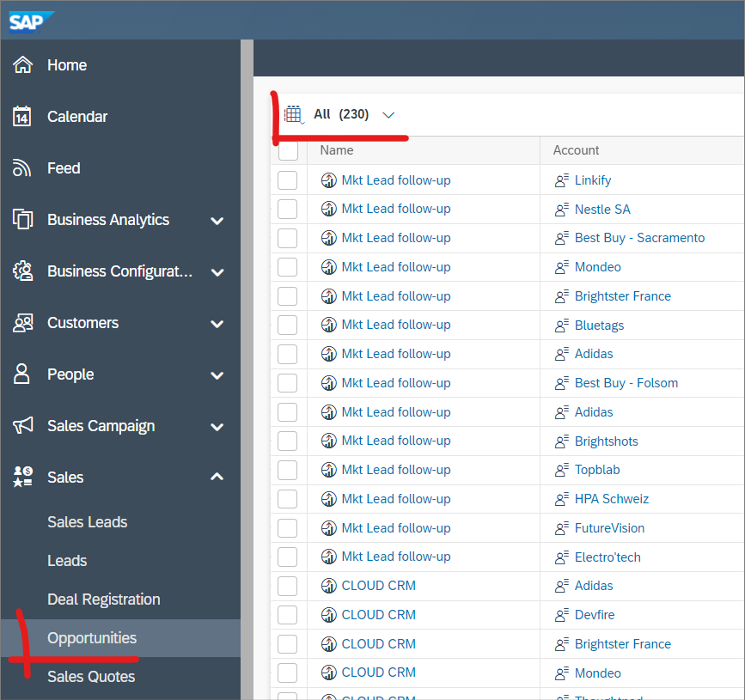Toggle the select-all checkbox in header
The width and height of the screenshot is (745, 700).
click(288, 150)
